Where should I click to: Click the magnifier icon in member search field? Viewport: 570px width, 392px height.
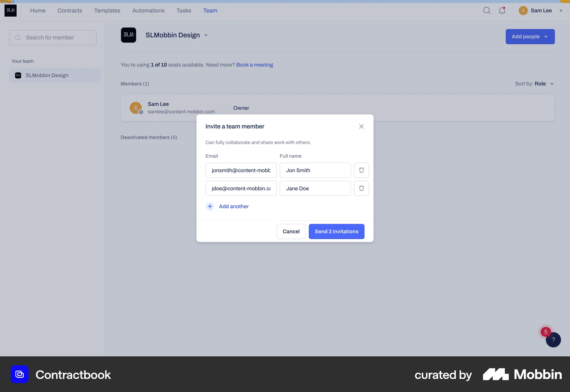pos(18,37)
